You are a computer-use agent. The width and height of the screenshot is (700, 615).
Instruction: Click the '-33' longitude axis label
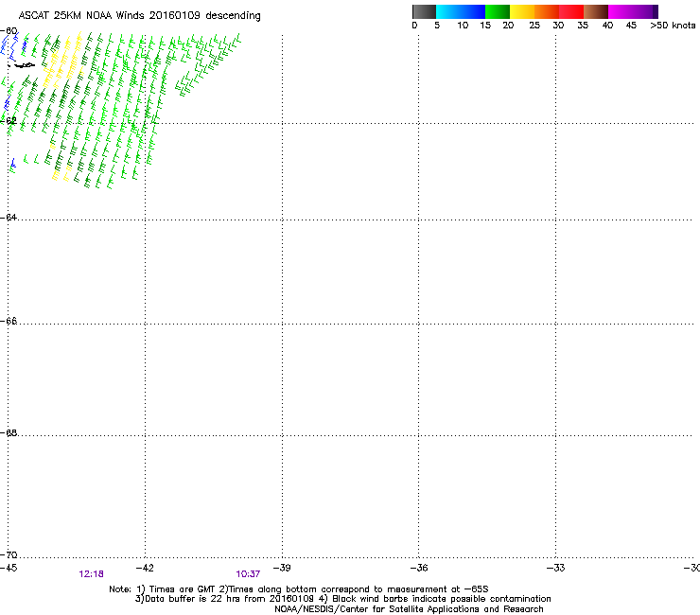[x=556, y=568]
